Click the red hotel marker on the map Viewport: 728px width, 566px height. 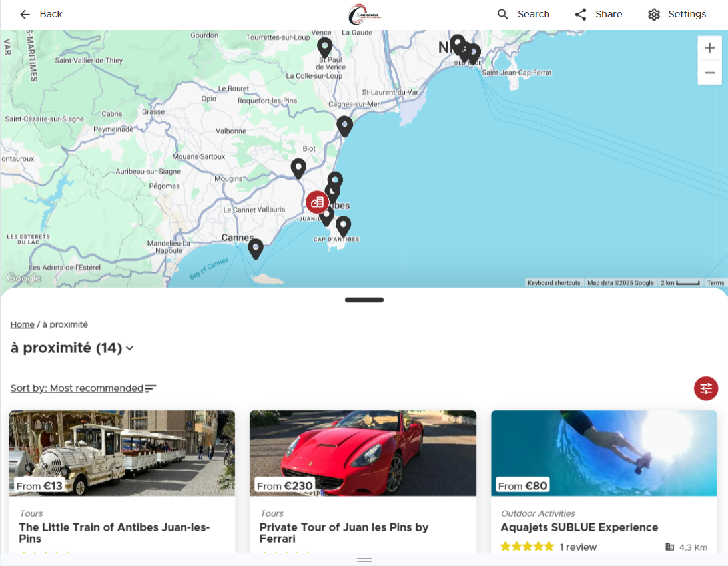pos(317,202)
